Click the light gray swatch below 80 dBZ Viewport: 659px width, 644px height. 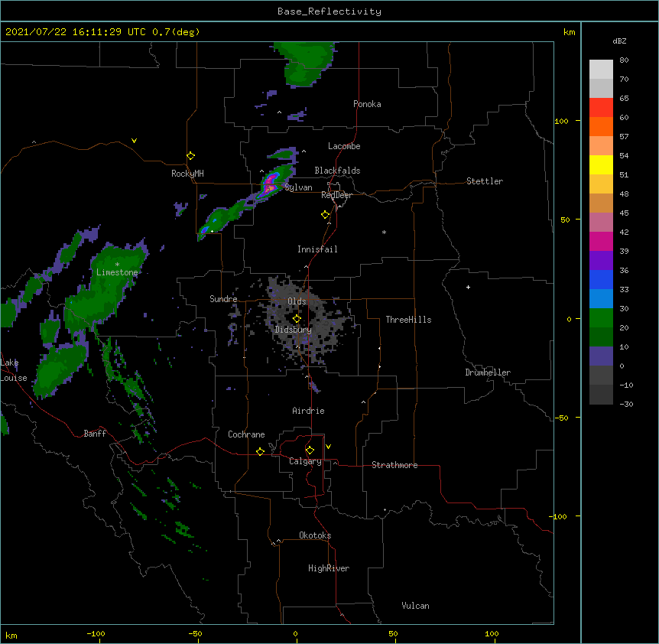click(x=601, y=70)
